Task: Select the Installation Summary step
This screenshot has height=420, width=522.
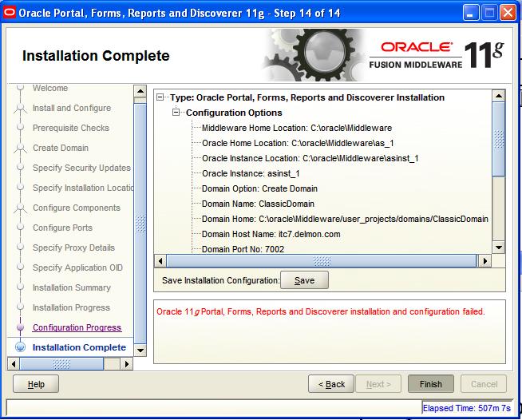Action: (x=72, y=287)
